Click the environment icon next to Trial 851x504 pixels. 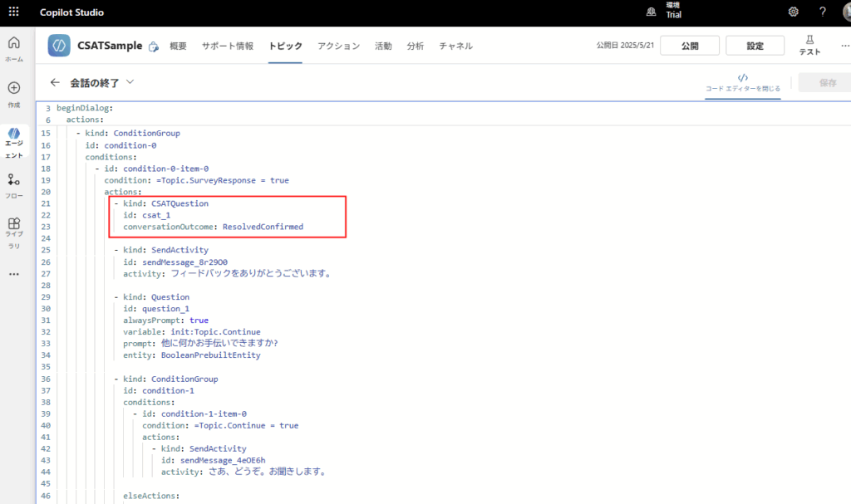tap(651, 12)
